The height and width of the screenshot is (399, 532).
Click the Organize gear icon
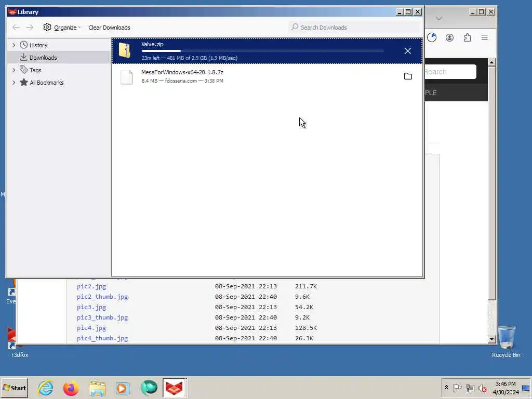(x=47, y=27)
